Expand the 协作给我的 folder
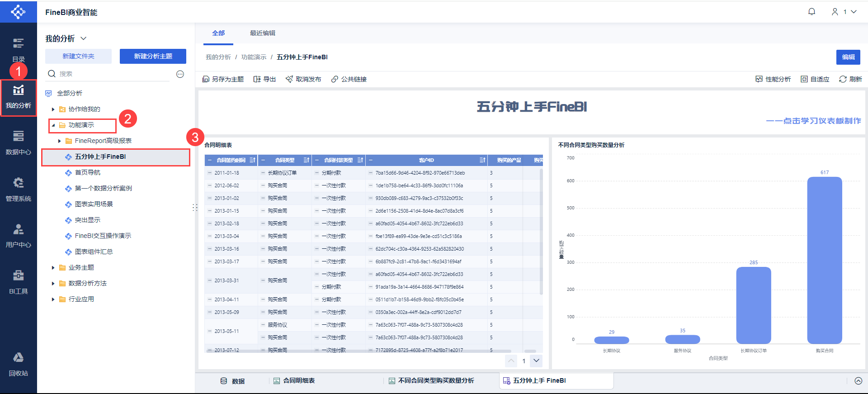Screen dimensions: 868x394 (53, 109)
